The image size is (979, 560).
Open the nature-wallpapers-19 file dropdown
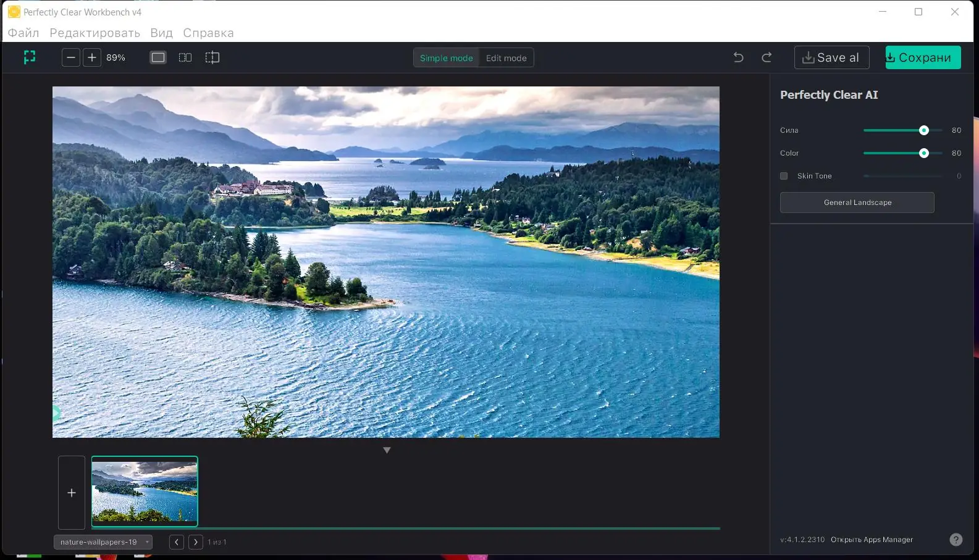pyautogui.click(x=103, y=542)
